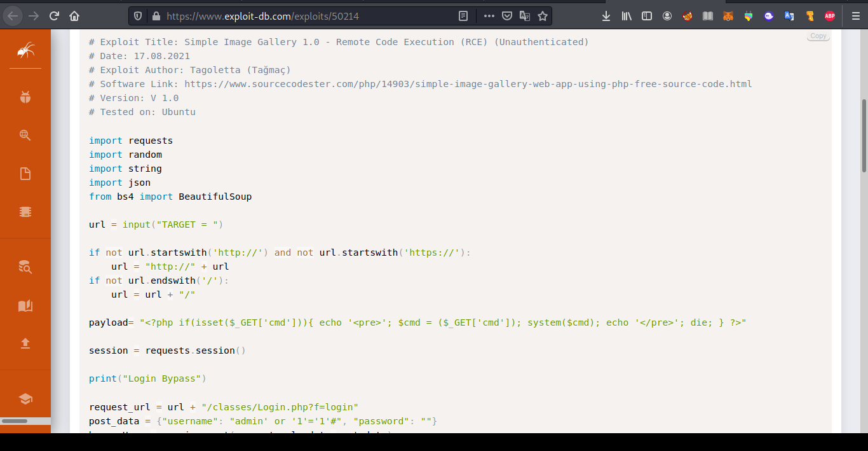Click the orange T extension icon
This screenshot has height=451, width=868.
[810, 16]
